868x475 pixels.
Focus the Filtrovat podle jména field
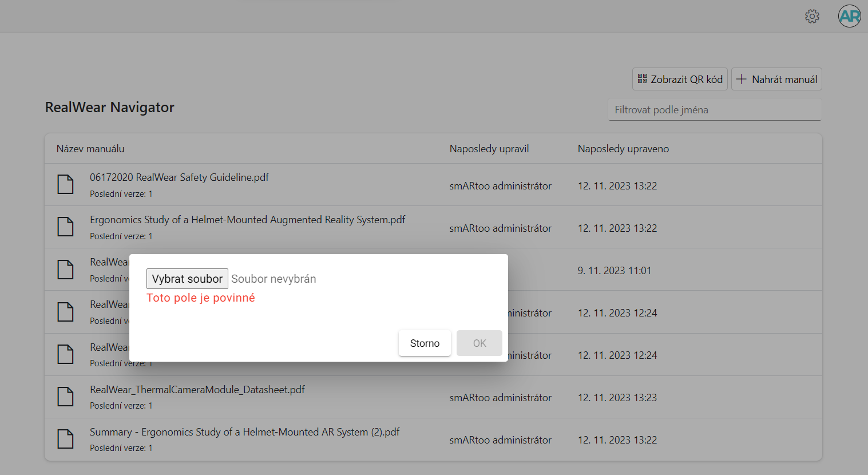point(715,110)
